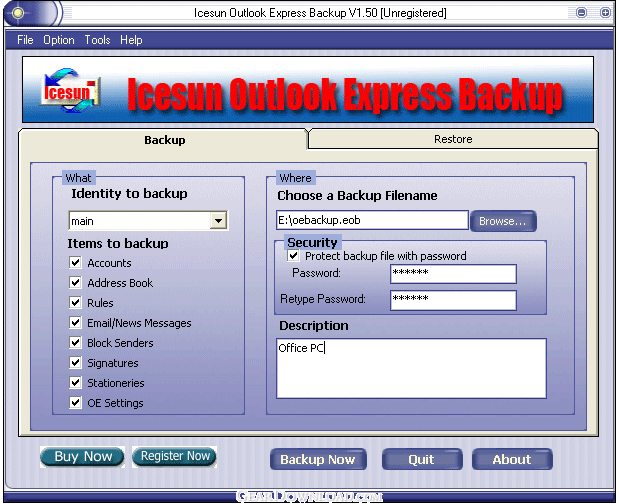Start backup with Backup Now button

318,459
